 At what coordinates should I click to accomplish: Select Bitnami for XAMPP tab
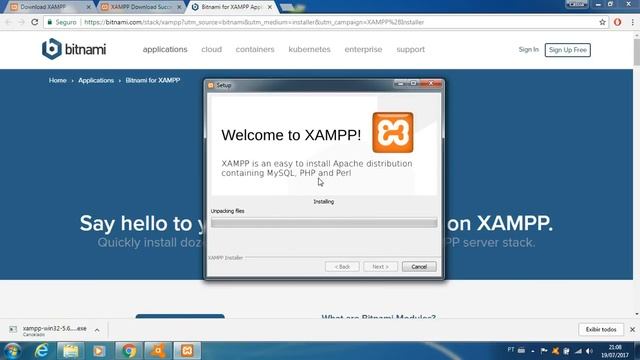[231, 7]
